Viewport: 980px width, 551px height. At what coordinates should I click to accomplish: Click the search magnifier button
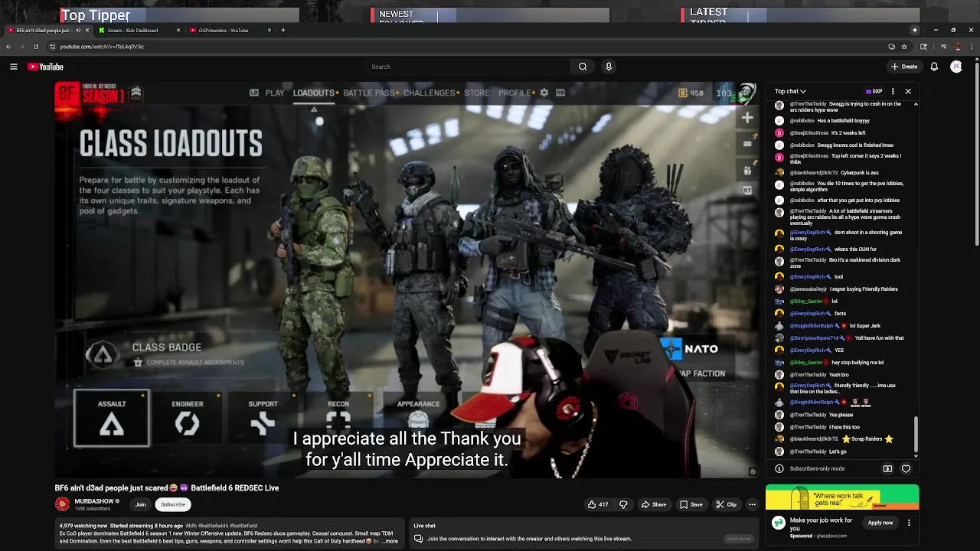coord(583,67)
